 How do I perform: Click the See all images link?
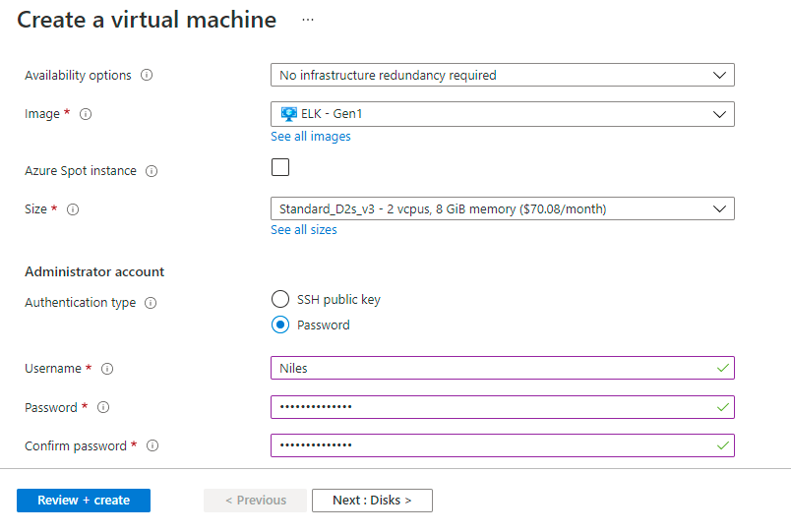[311, 137]
